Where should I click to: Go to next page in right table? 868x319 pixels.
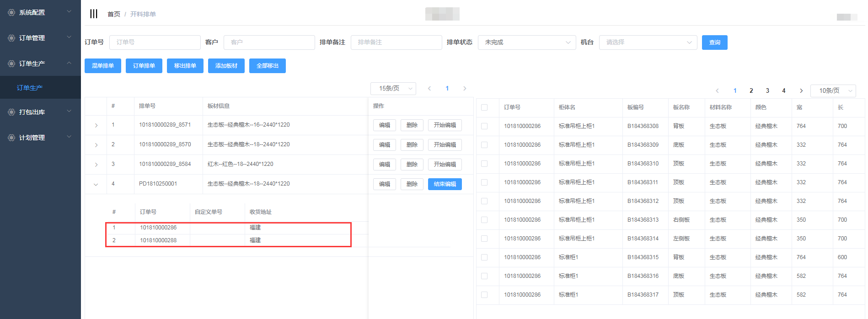[801, 90]
